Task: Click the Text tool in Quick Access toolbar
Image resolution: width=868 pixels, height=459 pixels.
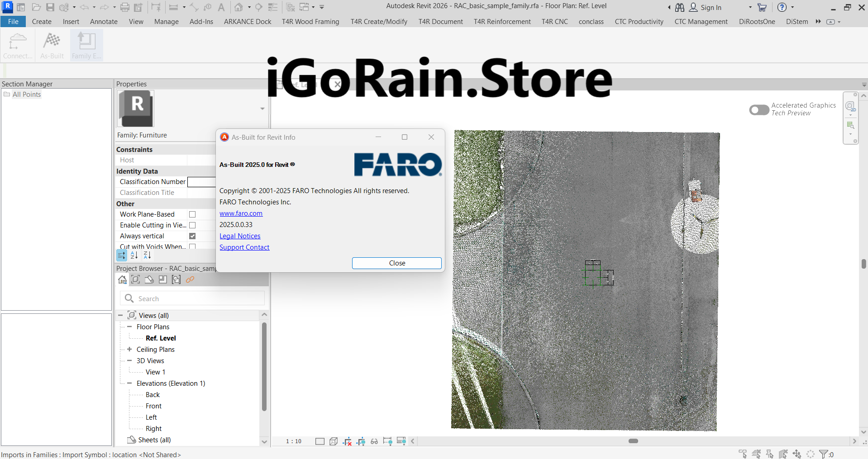Action: pyautogui.click(x=221, y=7)
